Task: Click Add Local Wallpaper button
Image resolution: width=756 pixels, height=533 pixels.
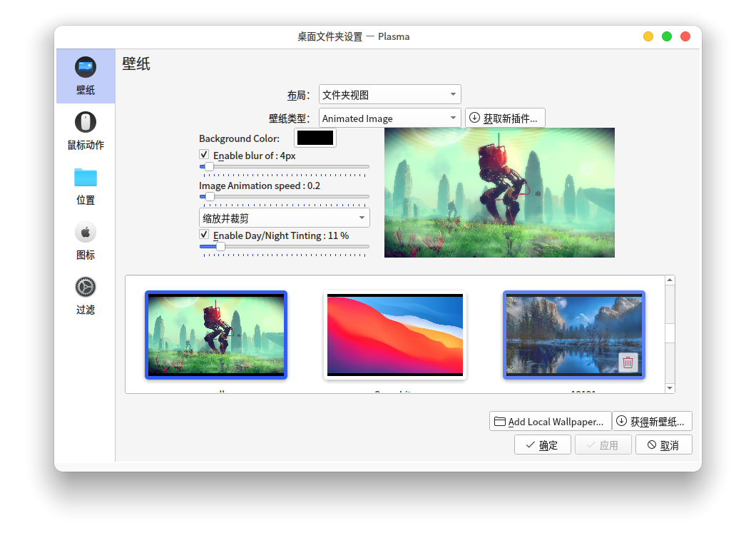Action: [x=550, y=421]
